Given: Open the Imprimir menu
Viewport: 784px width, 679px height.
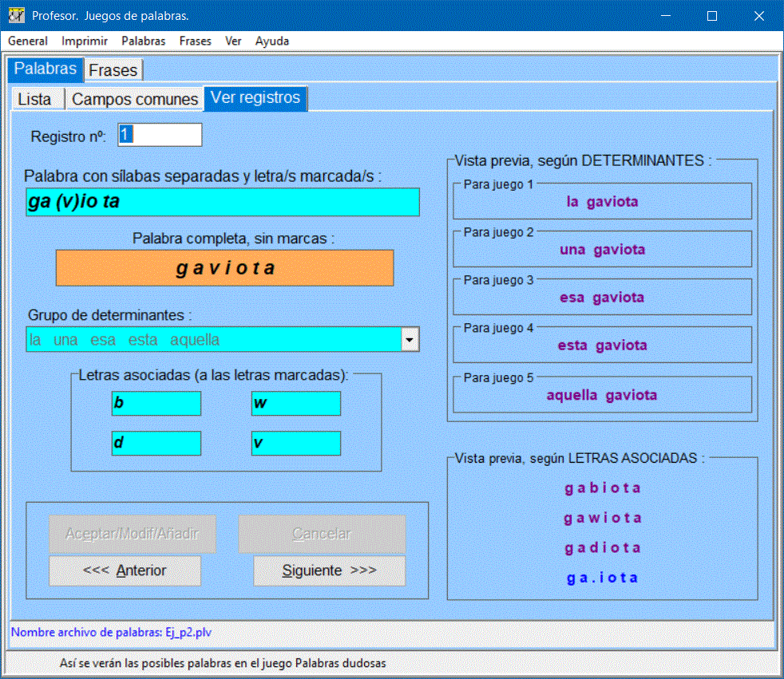Looking at the screenshot, I should point(85,41).
